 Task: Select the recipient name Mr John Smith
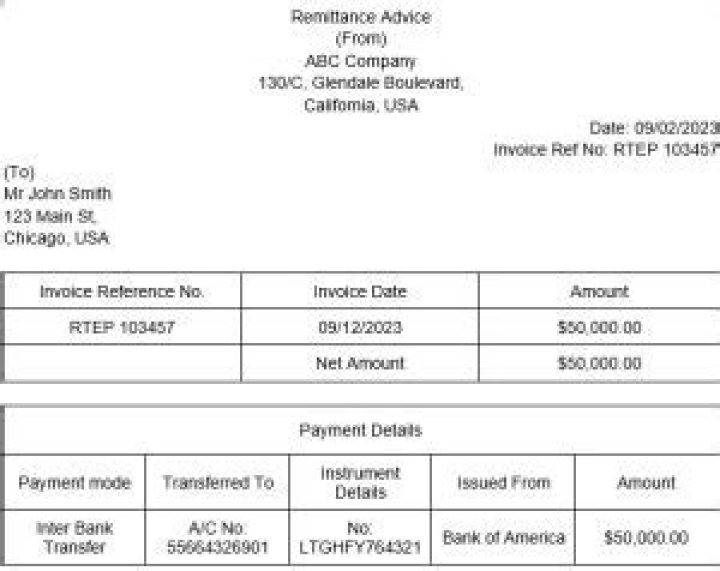pos(58,193)
